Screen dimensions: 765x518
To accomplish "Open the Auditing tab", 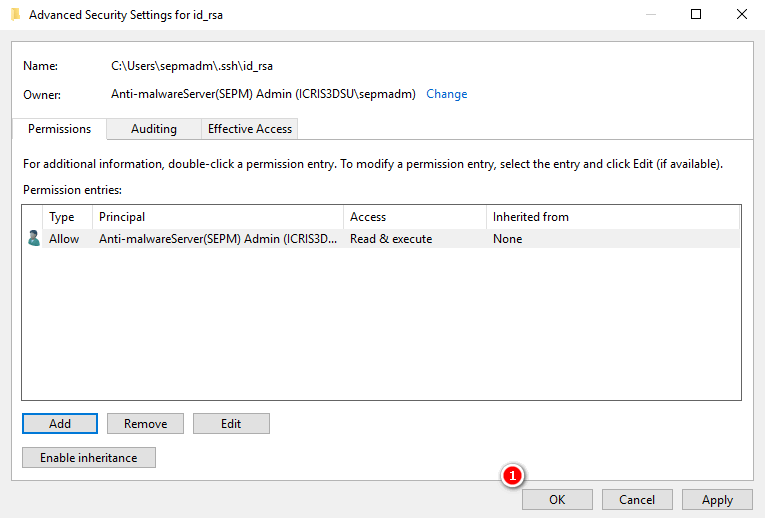I will (153, 129).
